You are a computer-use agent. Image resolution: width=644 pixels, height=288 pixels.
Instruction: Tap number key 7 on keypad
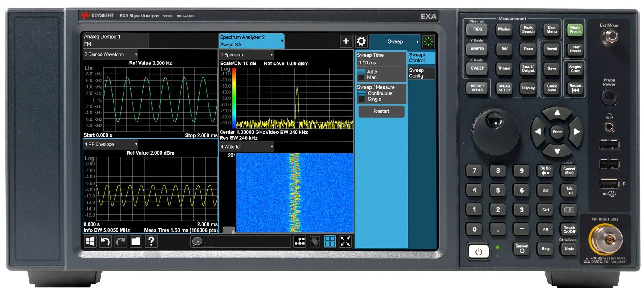(x=474, y=171)
